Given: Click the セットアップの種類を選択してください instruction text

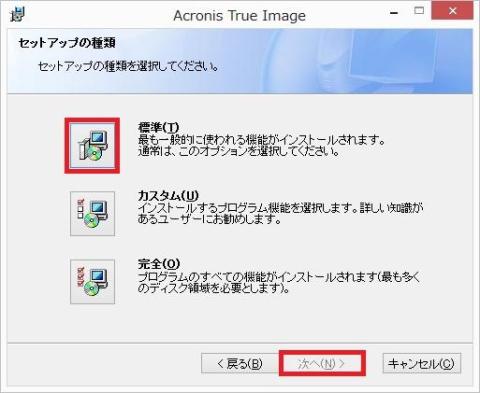Looking at the screenshot, I should (128, 66).
